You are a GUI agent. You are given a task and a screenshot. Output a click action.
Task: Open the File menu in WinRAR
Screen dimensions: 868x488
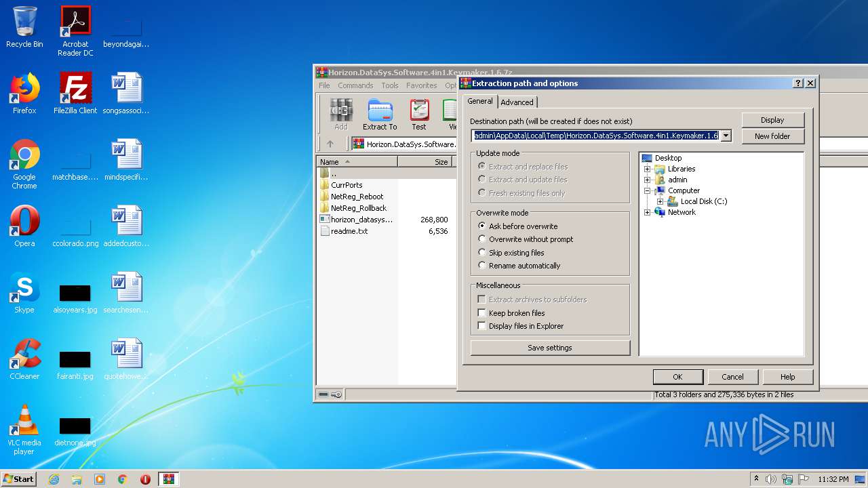pyautogui.click(x=324, y=85)
